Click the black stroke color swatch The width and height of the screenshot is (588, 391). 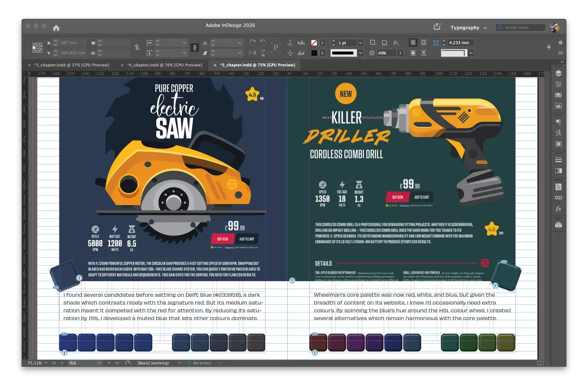(x=314, y=53)
